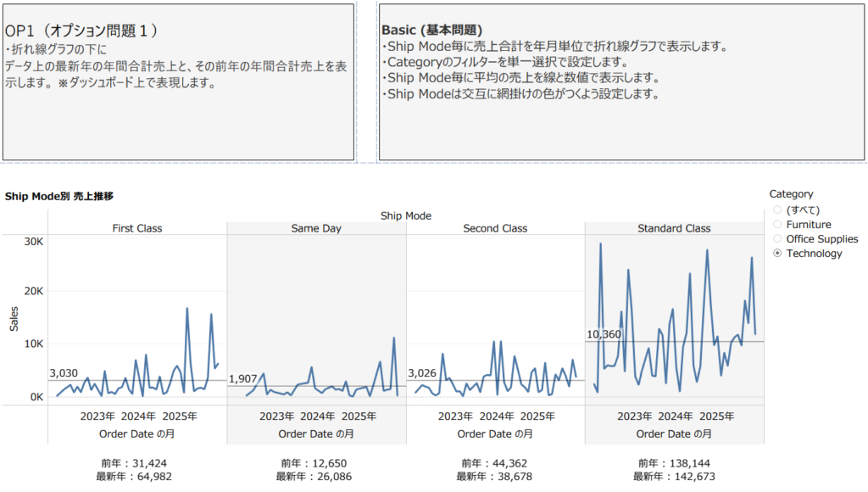Click the 最新年：142,673 total text

tap(674, 478)
